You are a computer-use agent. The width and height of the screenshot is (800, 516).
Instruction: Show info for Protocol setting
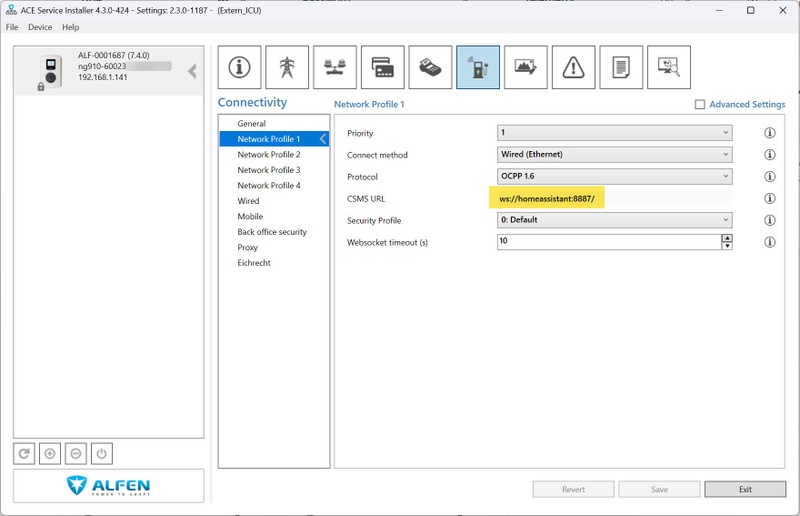point(770,177)
